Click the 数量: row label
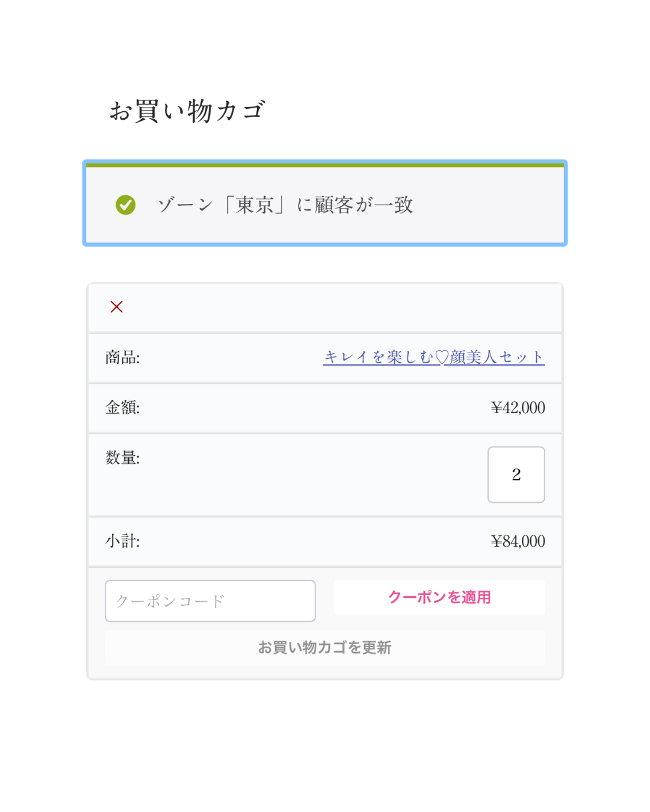The width and height of the screenshot is (650, 812). (122, 458)
